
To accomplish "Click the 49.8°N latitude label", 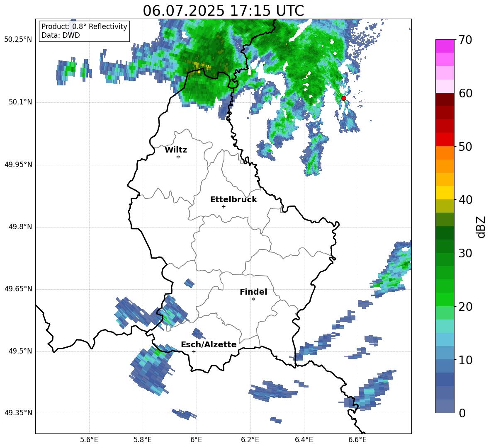I will (x=20, y=227).
